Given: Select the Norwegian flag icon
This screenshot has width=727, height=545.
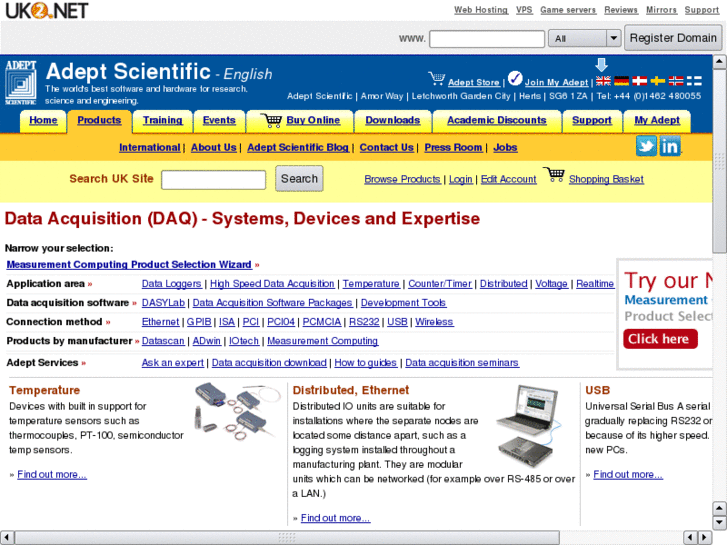Looking at the screenshot, I should (676, 81).
